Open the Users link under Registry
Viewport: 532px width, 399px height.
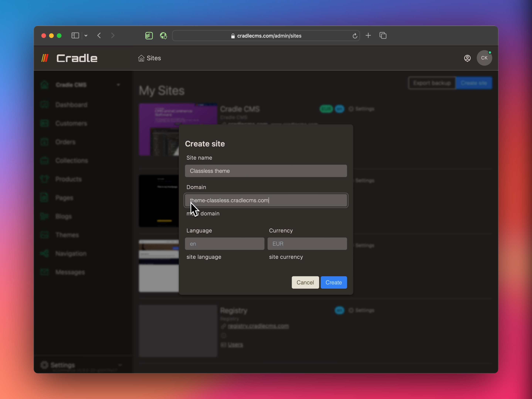click(235, 345)
